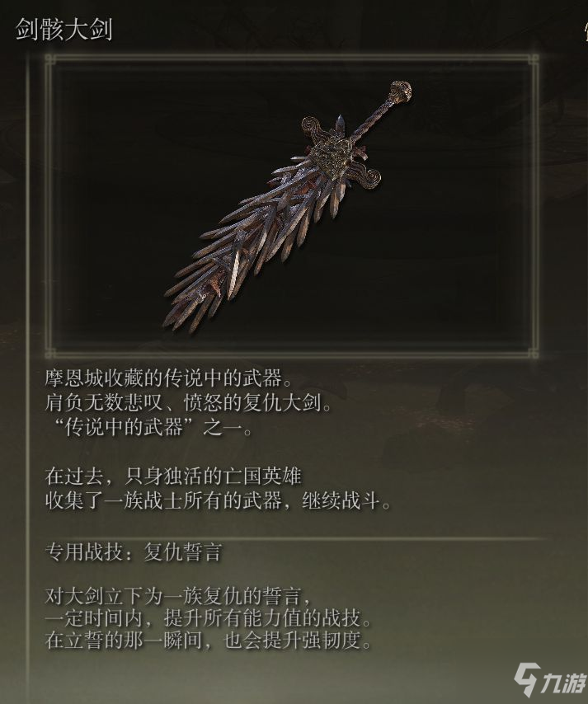The height and width of the screenshot is (704, 588).
Task: Click the ornate curled sword crossguard
Action: (x=341, y=152)
